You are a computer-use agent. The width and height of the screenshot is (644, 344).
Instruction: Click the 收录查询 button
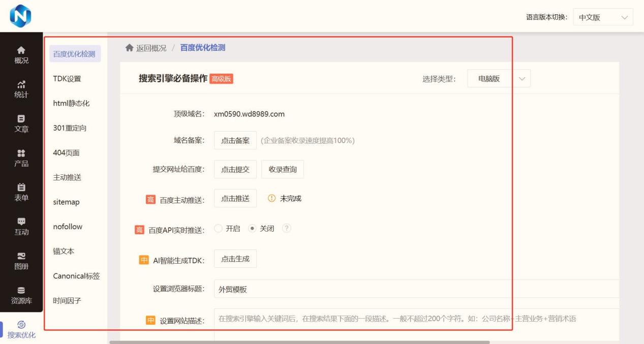point(283,169)
